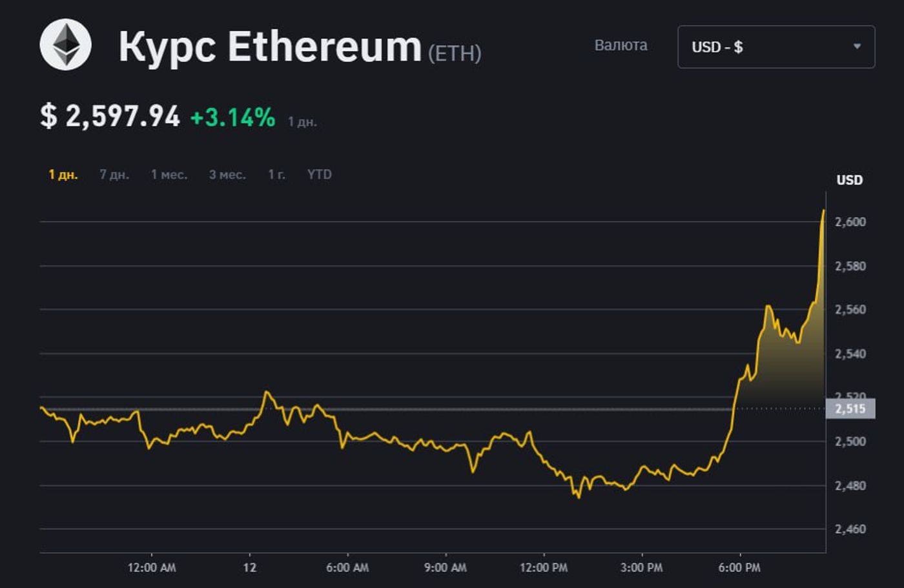Choose the 1 мес. chart period
The height and width of the screenshot is (588, 904).
pos(169,175)
